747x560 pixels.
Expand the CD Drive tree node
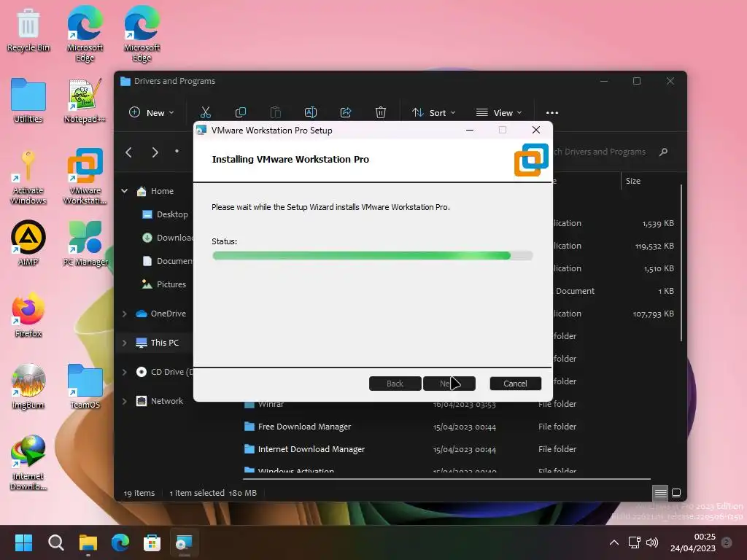[x=124, y=372]
